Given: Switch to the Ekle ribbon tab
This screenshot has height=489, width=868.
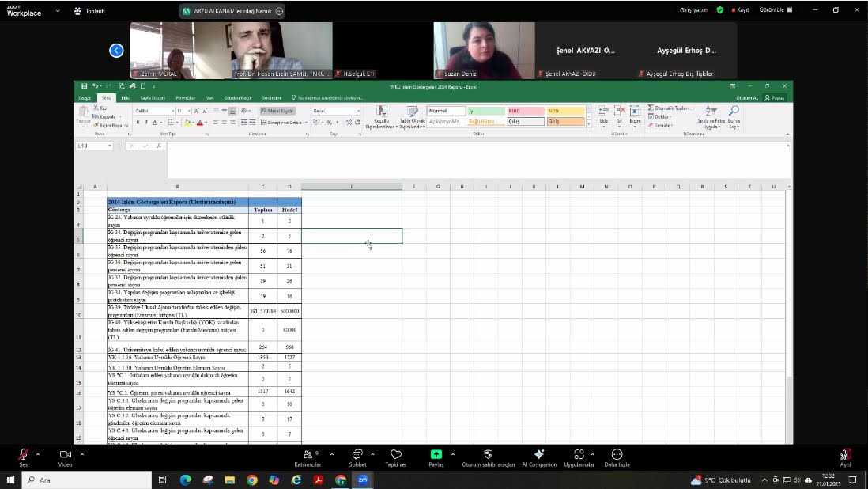Looking at the screenshot, I should click(126, 98).
